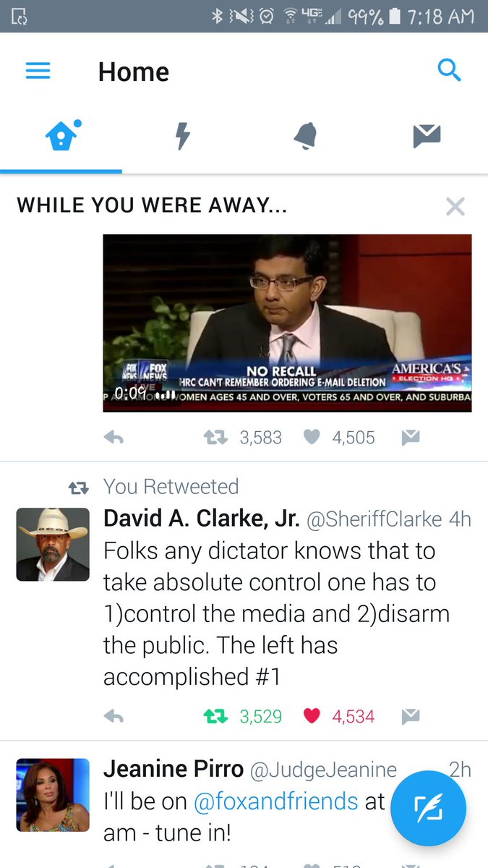This screenshot has width=488, height=868.
Task: Open the @foxandfriends mention link
Action: pos(275,801)
